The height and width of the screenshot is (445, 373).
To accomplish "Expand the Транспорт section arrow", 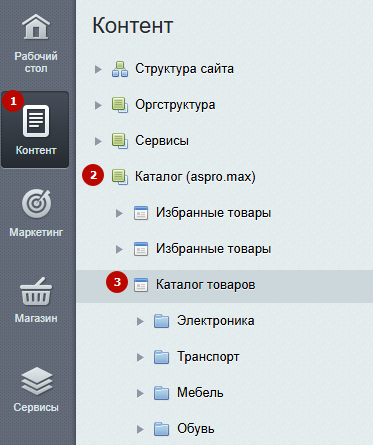I will (x=140, y=357).
